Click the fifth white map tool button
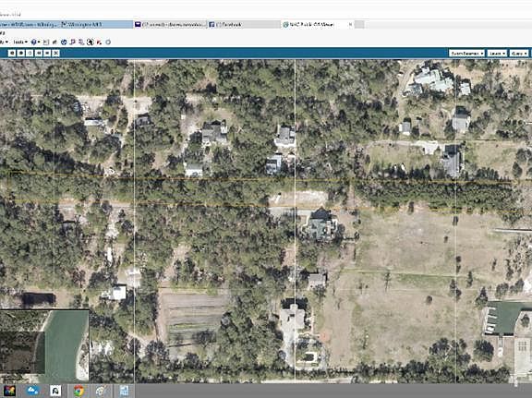The width and height of the screenshot is (532, 398). (47, 53)
